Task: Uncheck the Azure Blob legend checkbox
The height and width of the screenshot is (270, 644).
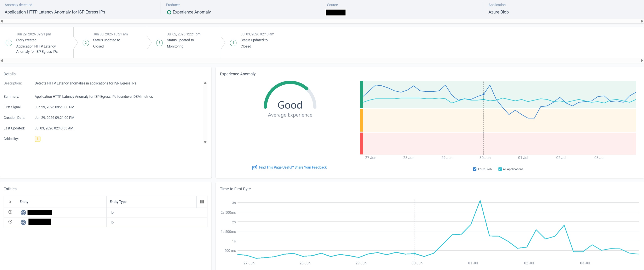Action: [474, 169]
